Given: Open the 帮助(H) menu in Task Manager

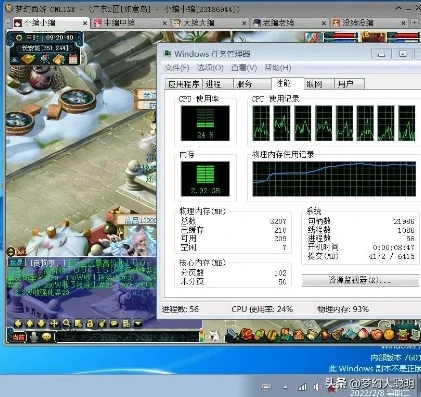Looking at the screenshot, I should click(278, 68).
